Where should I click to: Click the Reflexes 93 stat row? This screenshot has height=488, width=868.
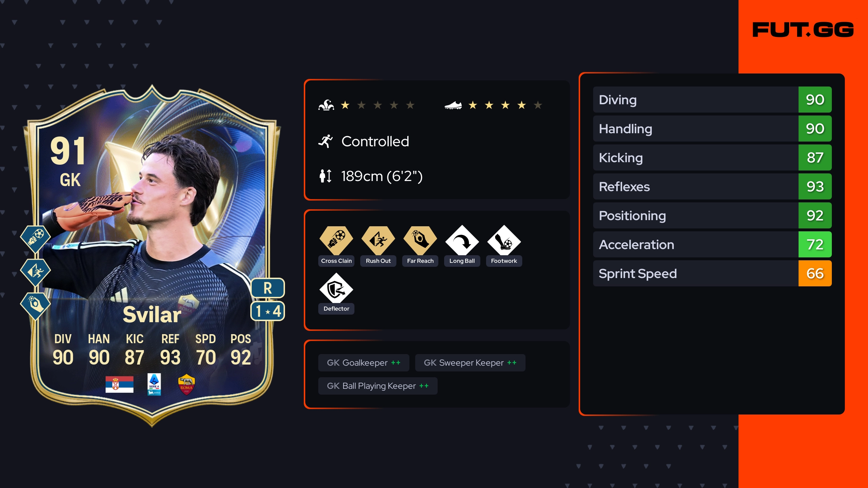click(712, 186)
